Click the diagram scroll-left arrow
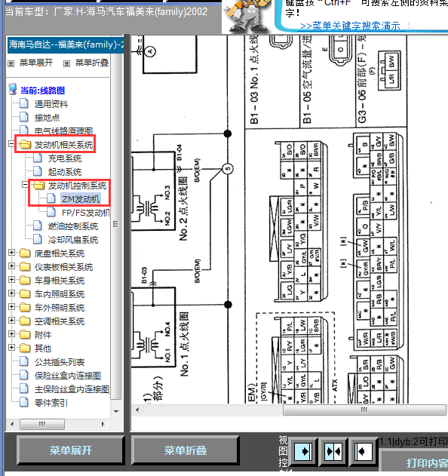 pos(137,410)
